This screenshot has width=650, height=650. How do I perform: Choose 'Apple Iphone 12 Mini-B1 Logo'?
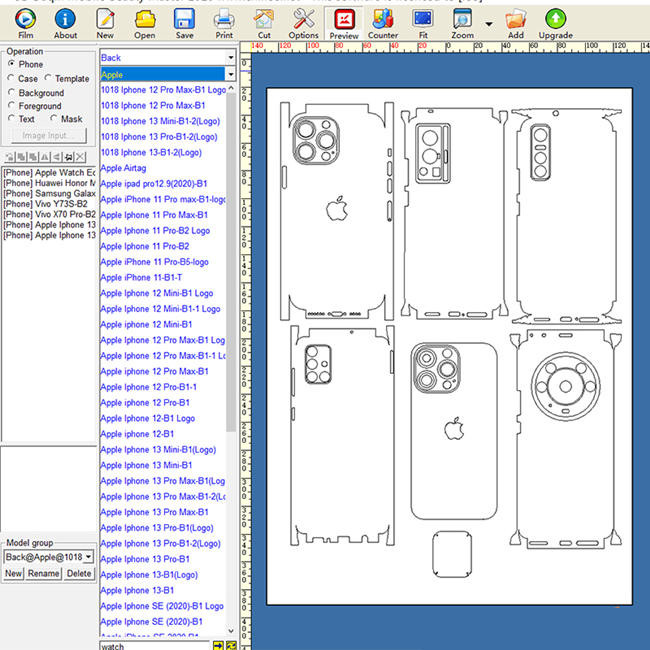pos(157,293)
